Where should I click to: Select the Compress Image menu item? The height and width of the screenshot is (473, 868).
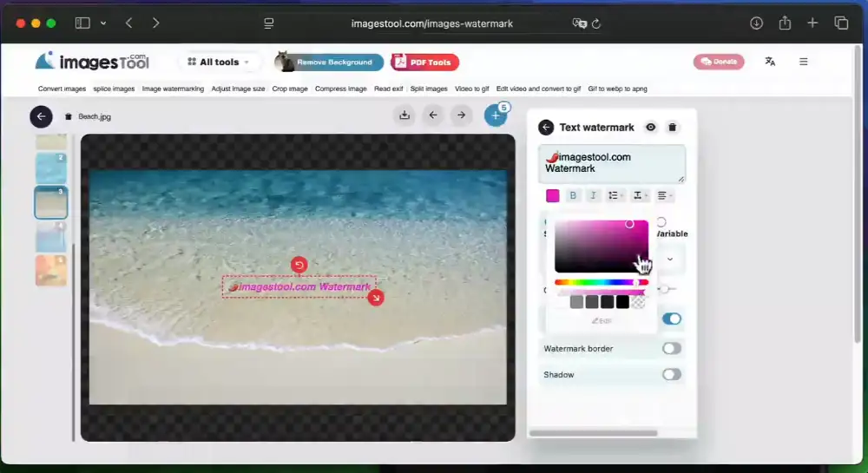pyautogui.click(x=341, y=89)
